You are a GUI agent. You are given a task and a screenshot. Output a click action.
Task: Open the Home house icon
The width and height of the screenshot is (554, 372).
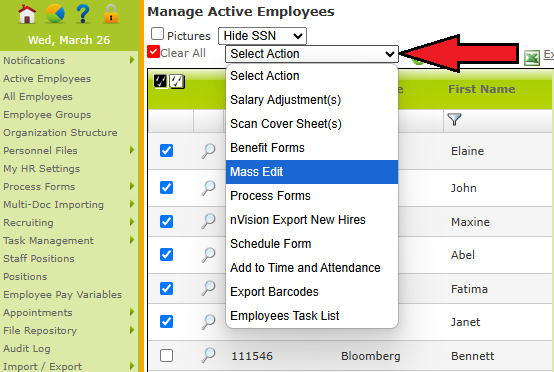pyautogui.click(x=27, y=14)
